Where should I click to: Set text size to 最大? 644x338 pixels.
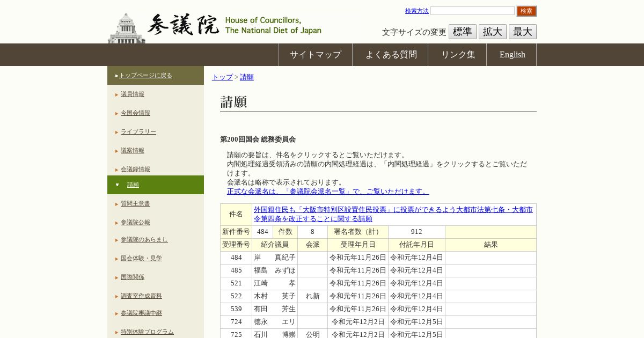(x=522, y=32)
